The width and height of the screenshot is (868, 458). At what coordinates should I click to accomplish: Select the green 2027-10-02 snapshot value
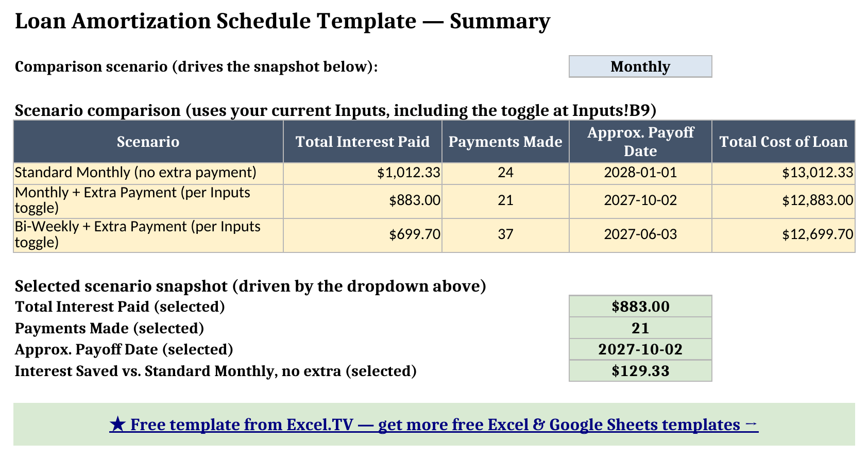click(640, 349)
